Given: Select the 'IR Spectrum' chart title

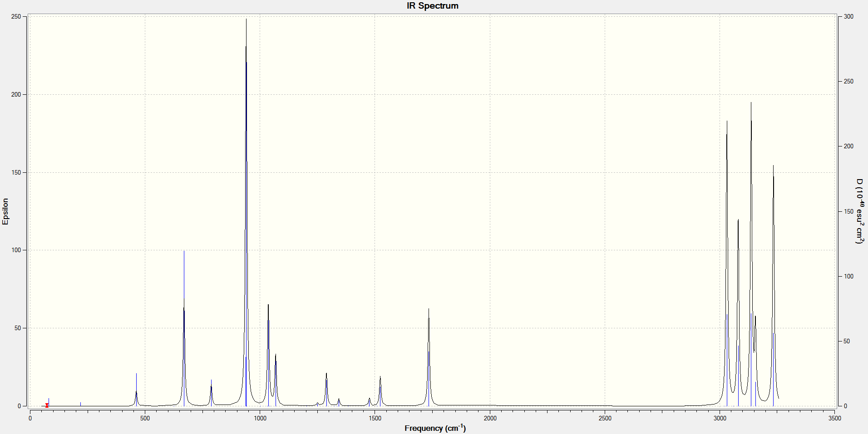Looking at the screenshot, I should pos(432,6).
